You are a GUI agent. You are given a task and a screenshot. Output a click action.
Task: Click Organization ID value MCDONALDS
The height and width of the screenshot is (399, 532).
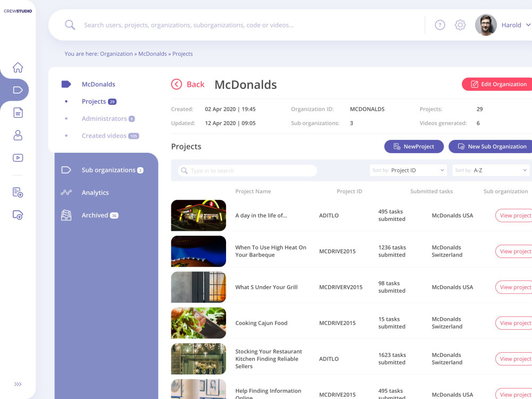point(367,109)
